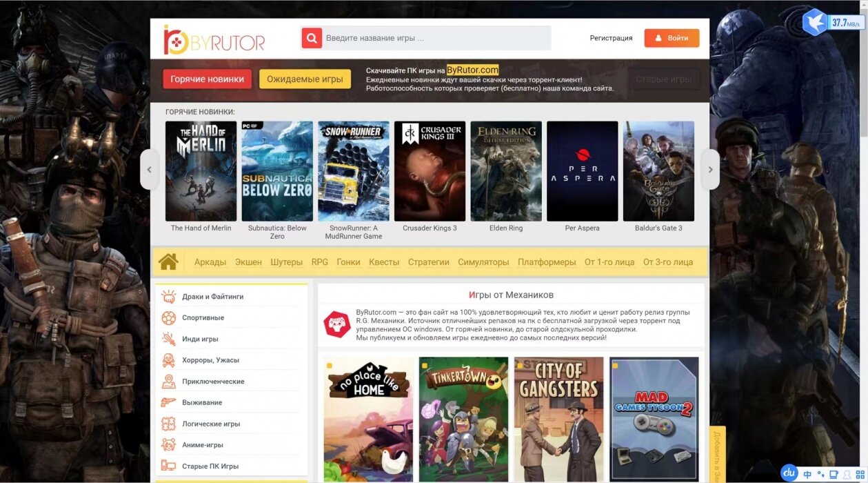Click the red Горячие новинки button
The width and height of the screenshot is (868, 483).
coord(208,79)
